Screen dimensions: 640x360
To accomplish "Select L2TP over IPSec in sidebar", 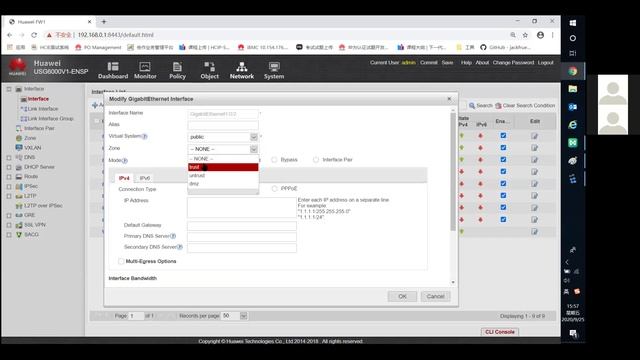I will (x=43, y=206).
